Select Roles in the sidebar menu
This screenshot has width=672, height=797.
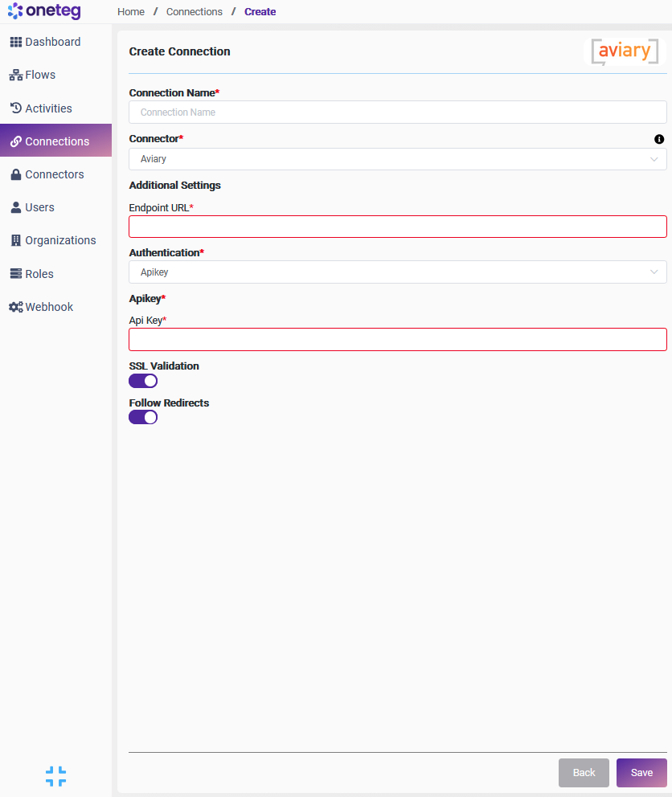(39, 274)
